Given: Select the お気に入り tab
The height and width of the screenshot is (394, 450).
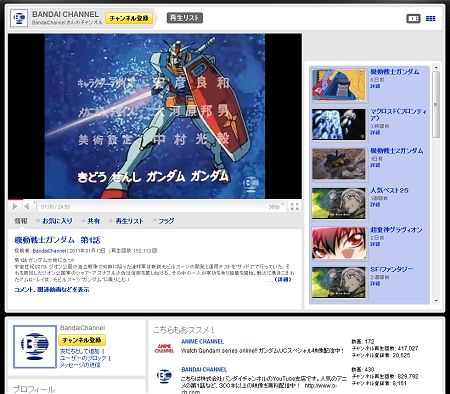Looking at the screenshot, I should (x=57, y=221).
